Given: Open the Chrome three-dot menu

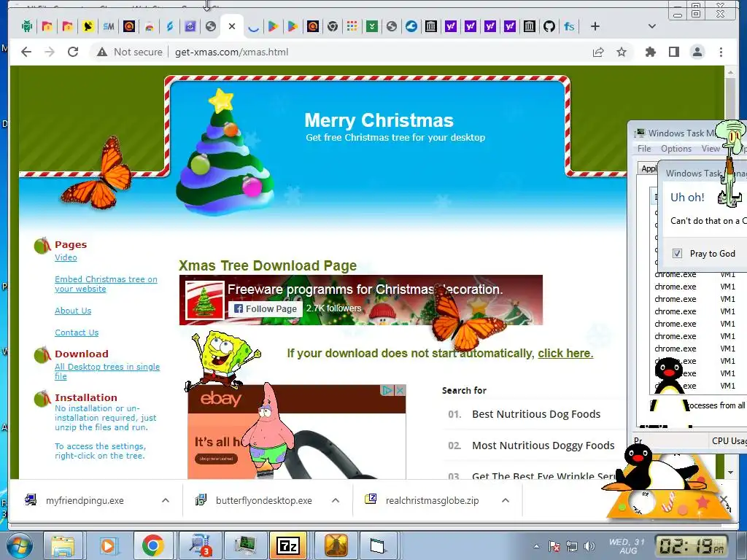Looking at the screenshot, I should point(721,52).
